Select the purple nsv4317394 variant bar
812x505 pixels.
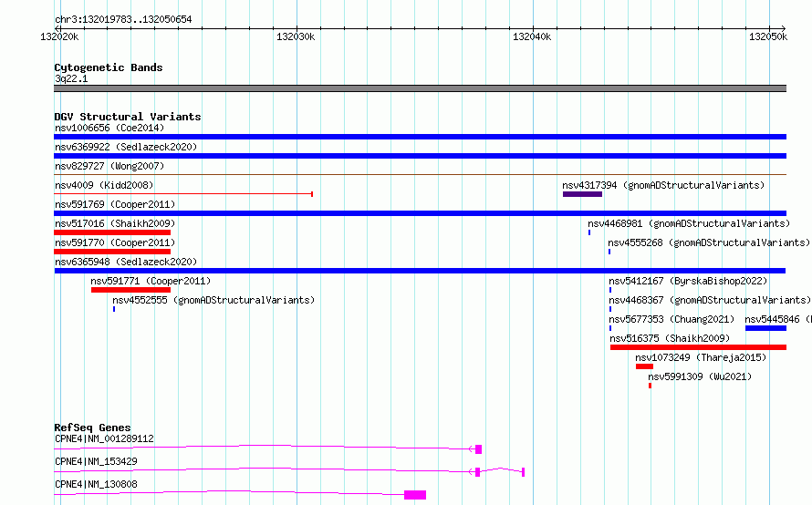583,194
